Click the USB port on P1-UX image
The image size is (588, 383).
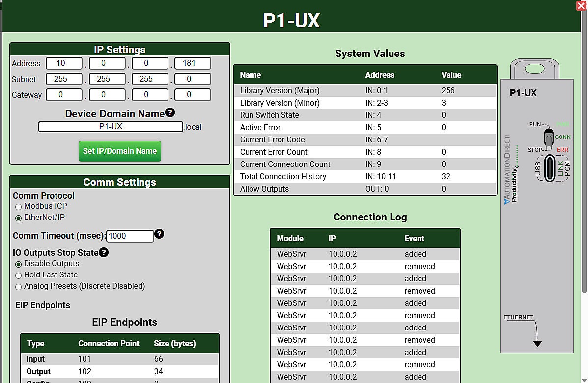tap(550, 168)
